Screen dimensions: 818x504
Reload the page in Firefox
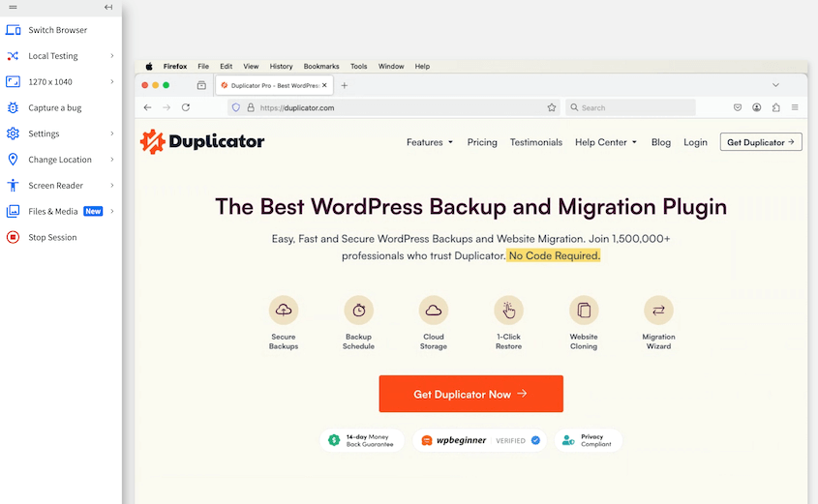point(186,107)
